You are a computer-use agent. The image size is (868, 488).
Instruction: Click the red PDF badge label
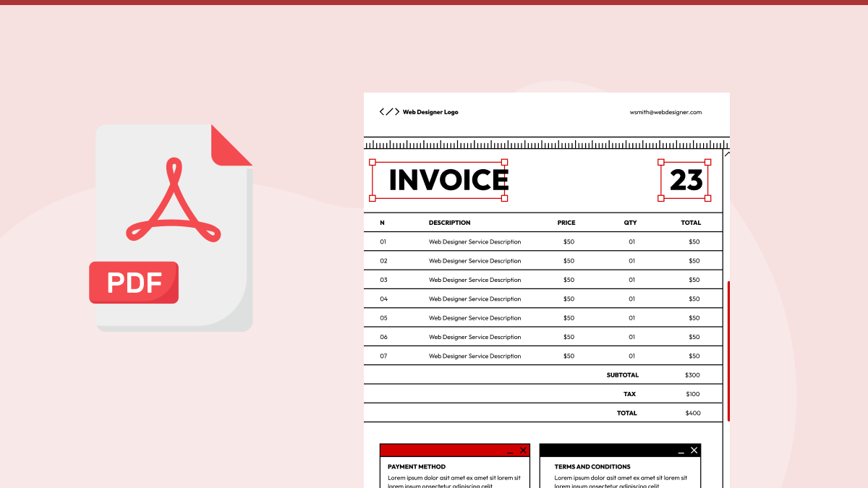134,283
